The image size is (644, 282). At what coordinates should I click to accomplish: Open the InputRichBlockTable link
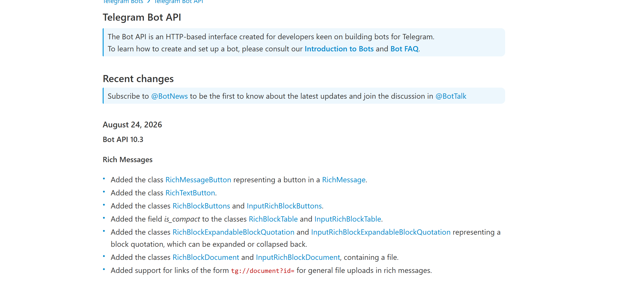348,219
